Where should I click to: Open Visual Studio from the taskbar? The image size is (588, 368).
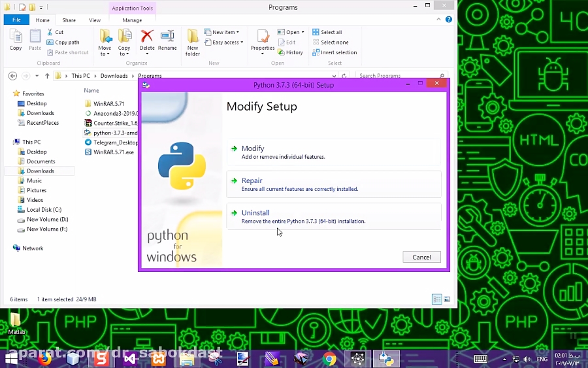[130, 359]
